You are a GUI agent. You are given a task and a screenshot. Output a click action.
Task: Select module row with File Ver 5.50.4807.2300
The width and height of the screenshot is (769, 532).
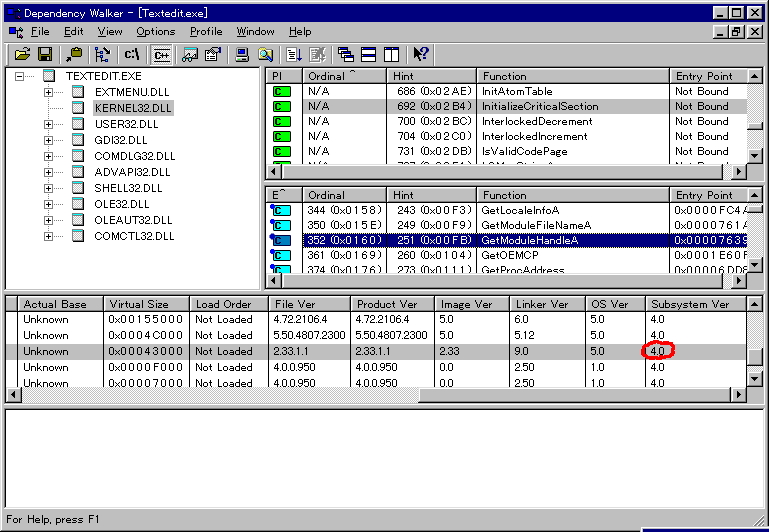[x=376, y=335]
